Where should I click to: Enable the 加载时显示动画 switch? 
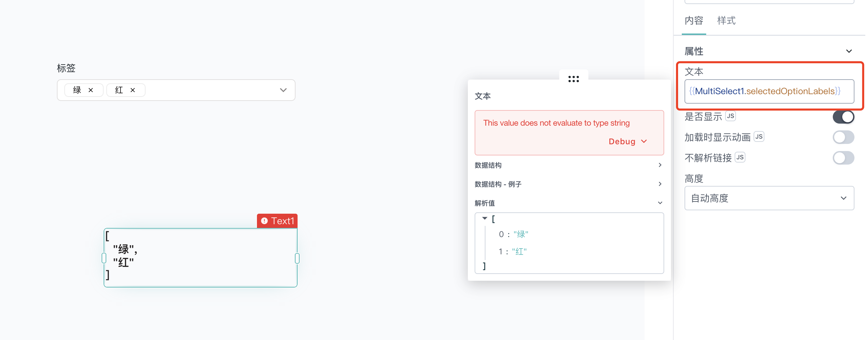point(843,137)
